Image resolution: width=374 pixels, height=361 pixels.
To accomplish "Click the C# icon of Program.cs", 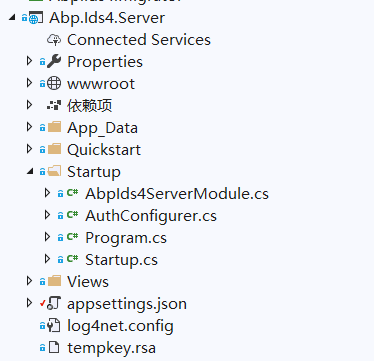I will 72,237.
